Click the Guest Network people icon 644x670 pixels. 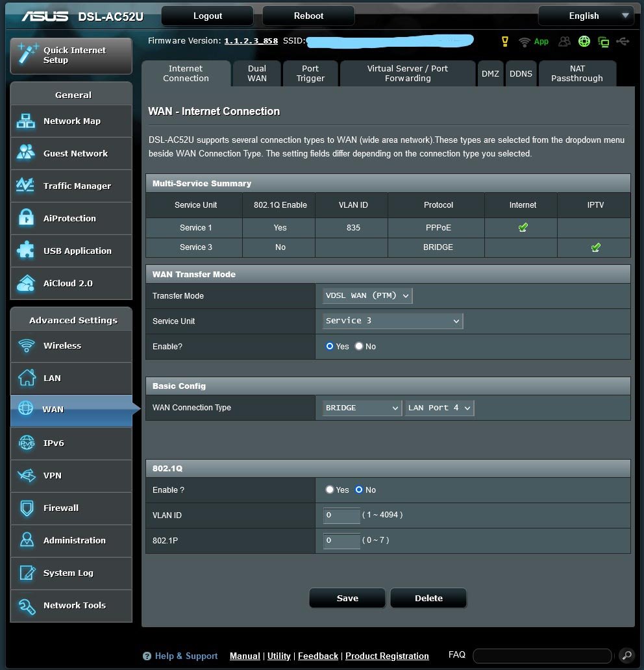click(x=25, y=153)
